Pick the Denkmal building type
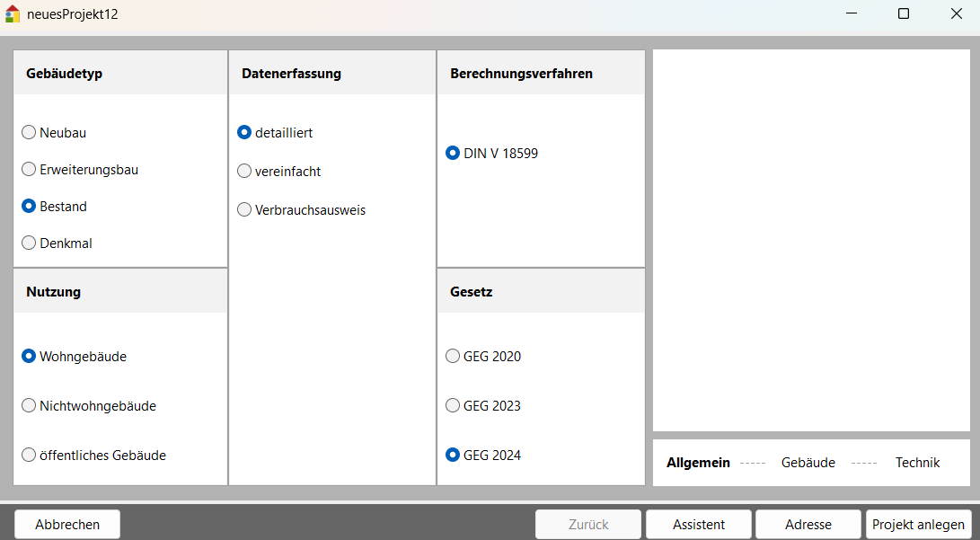This screenshot has width=980, height=540. pos(29,243)
